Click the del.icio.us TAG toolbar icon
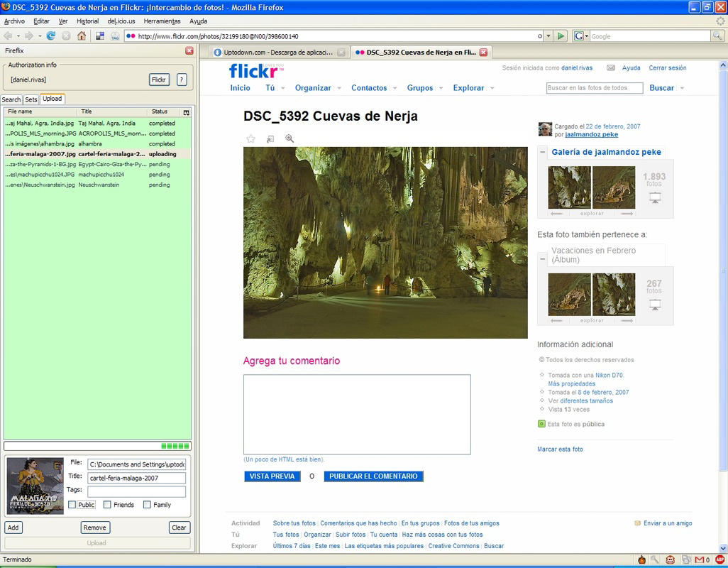Screen dimensions: 728x568 115,36
